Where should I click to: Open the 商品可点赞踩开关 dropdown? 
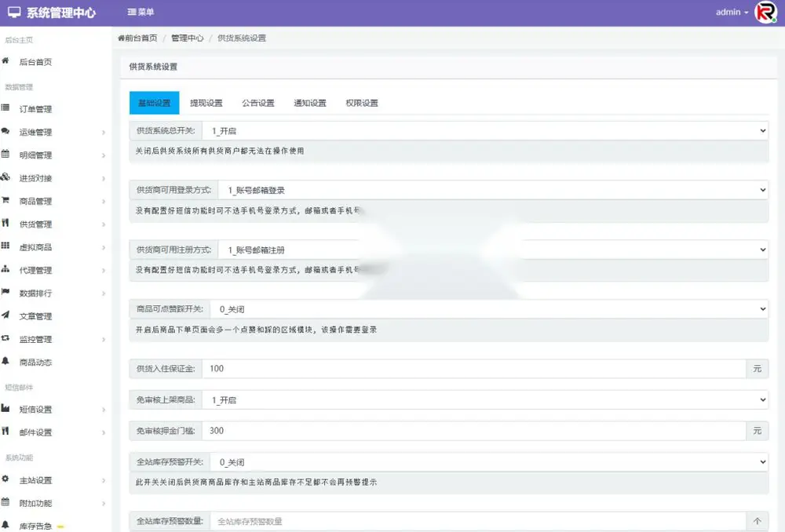489,309
